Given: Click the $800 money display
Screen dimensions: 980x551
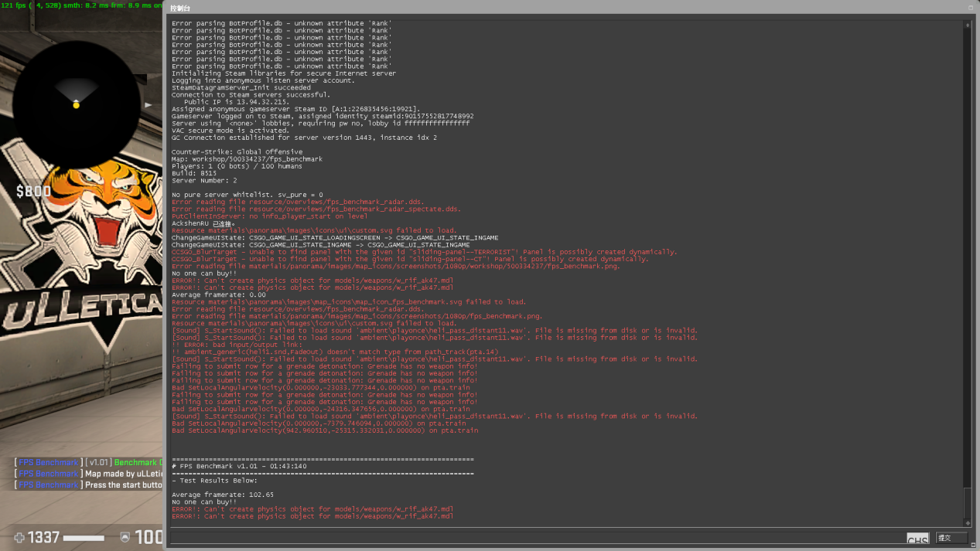Looking at the screenshot, I should click(33, 192).
